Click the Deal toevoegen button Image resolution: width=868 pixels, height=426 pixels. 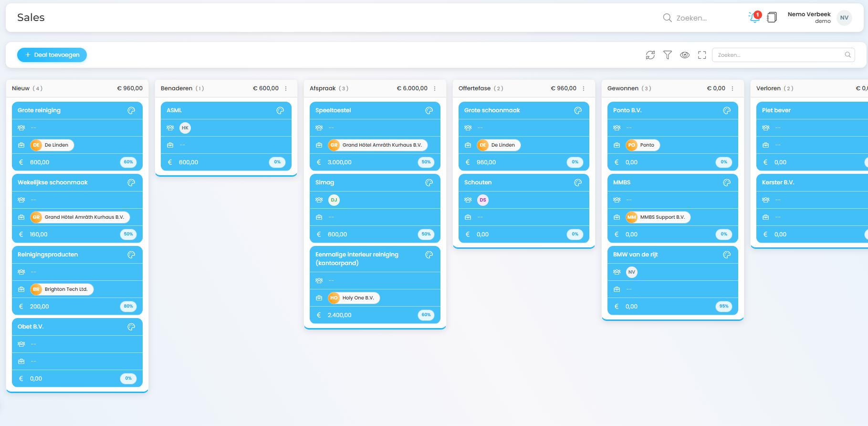click(52, 55)
